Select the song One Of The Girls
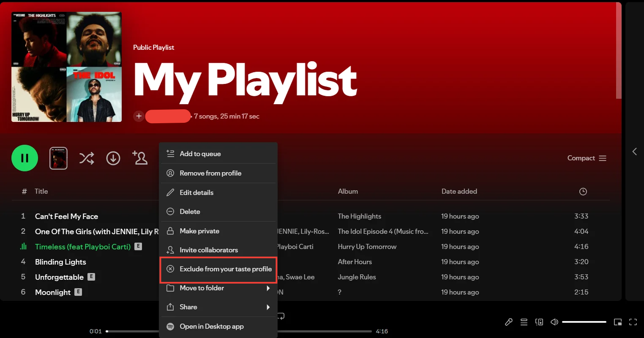The width and height of the screenshot is (644, 338). [97, 232]
